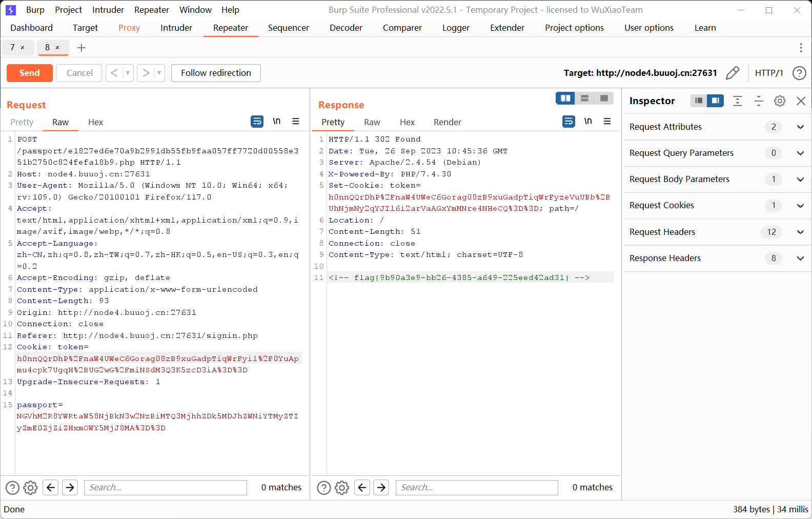Toggle request non-printable characters \n
This screenshot has height=519, width=812.
pos(276,121)
